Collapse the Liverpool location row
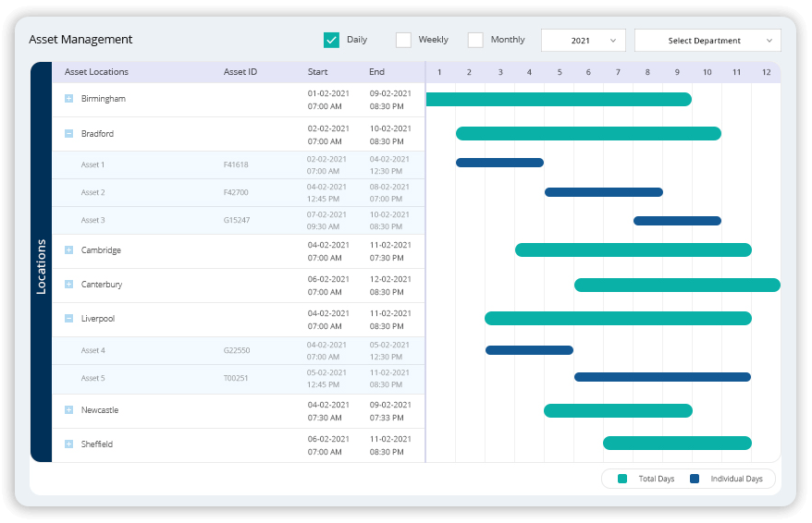812x523 pixels. (x=68, y=319)
